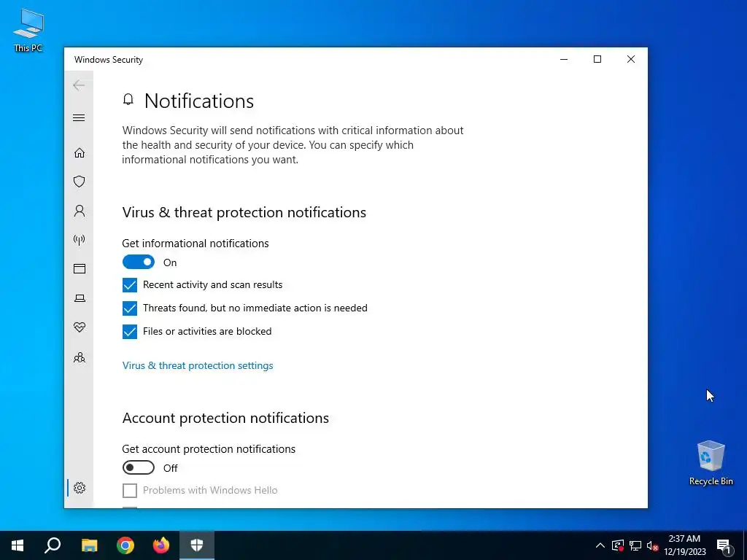Viewport: 747px width, 560px height.
Task: Click the Windows Start button
Action: click(18, 545)
